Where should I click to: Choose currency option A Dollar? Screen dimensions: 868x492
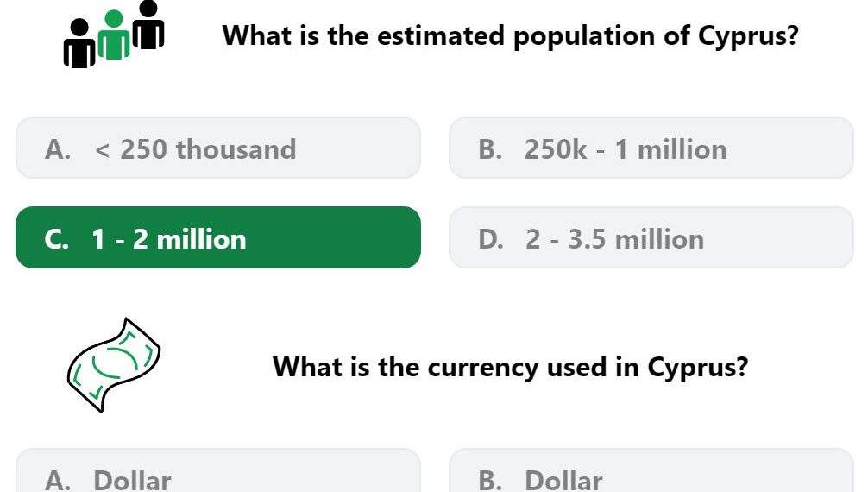pos(218,476)
